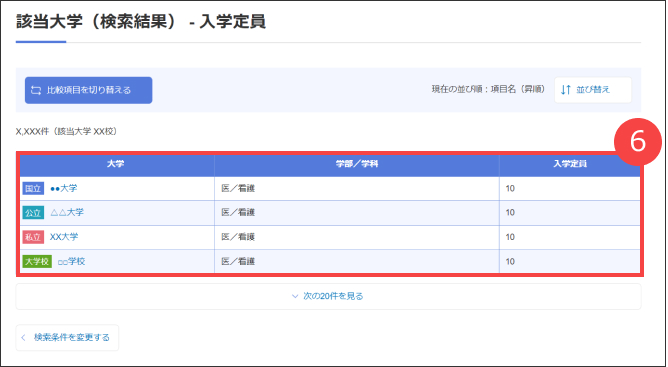Open the ●●大学 link
The width and height of the screenshot is (668, 367).
pos(63,188)
